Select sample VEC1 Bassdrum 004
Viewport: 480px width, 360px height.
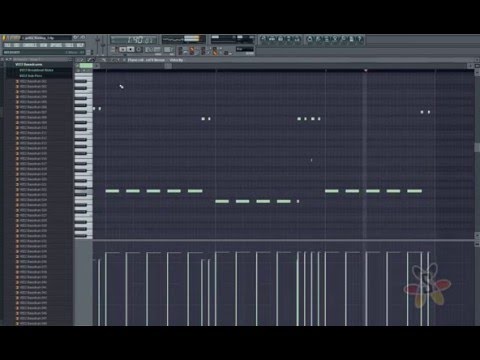pyautogui.click(x=33, y=97)
